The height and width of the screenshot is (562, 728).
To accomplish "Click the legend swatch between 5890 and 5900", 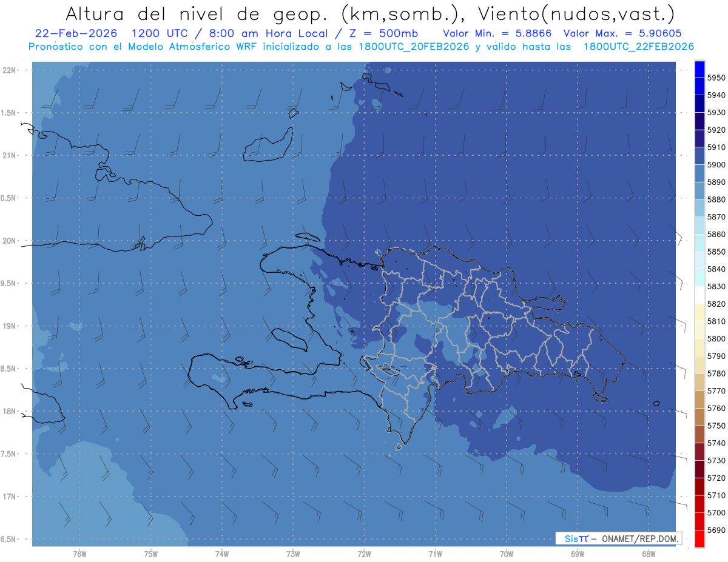I will [x=699, y=173].
